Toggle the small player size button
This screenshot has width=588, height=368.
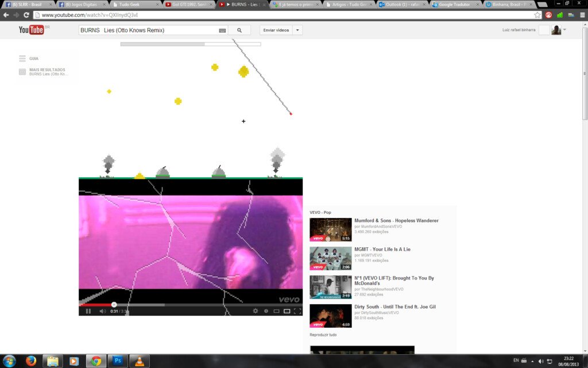coord(276,311)
